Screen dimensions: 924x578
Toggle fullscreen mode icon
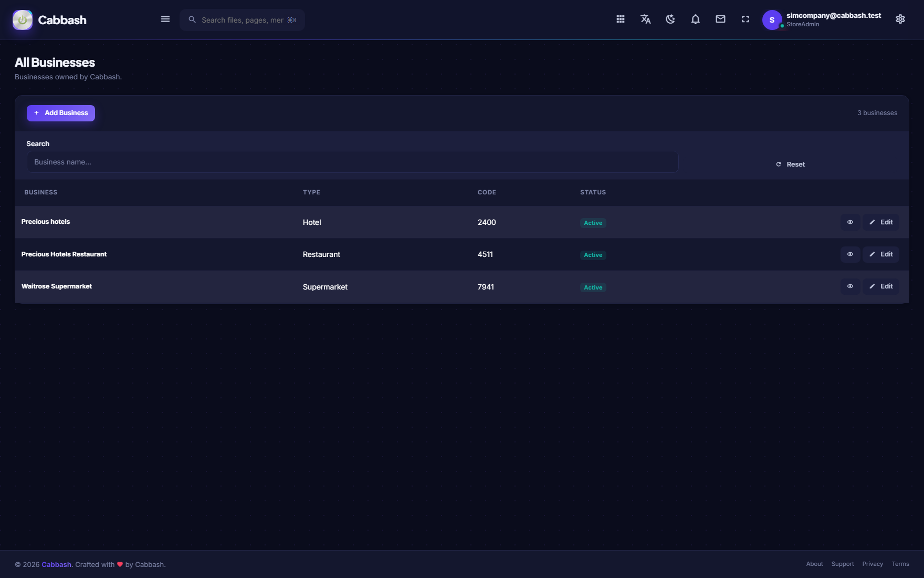point(745,19)
